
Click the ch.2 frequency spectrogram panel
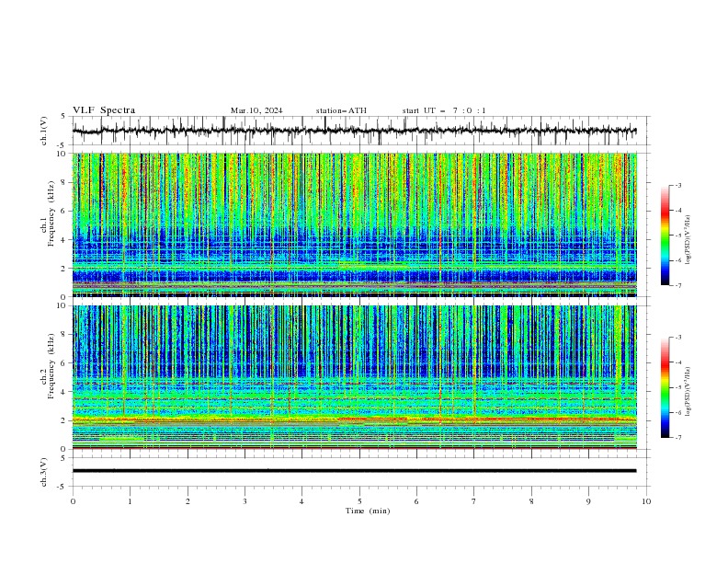(354, 377)
